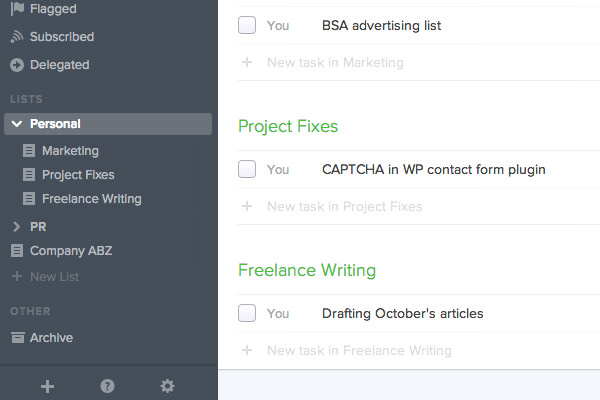This screenshot has width=600, height=400.
Task: Select the Delegated arrow icon
Action: click(17, 65)
